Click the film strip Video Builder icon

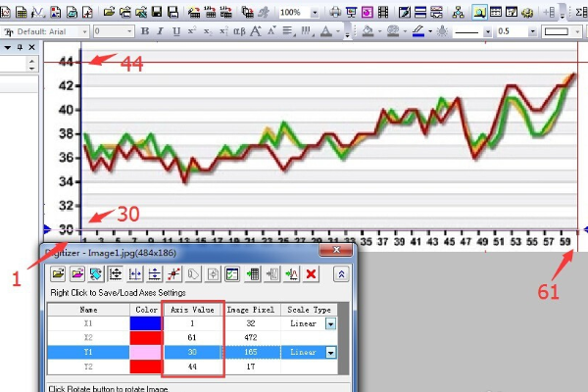(383, 12)
